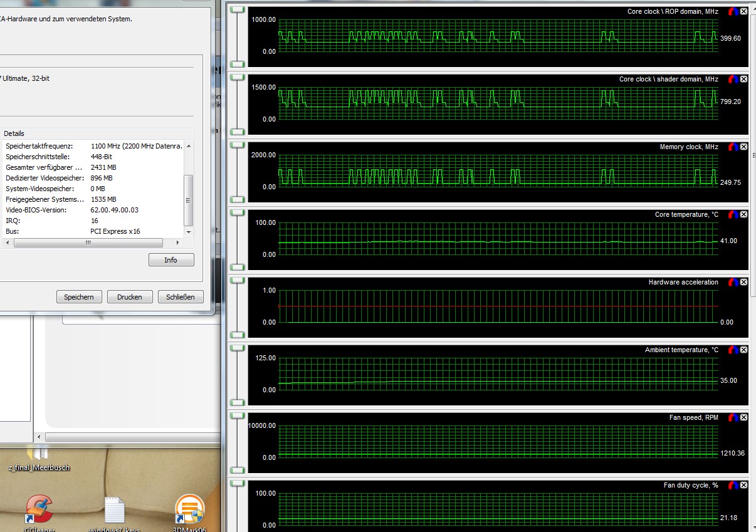This screenshot has width=756, height=532.
Task: Click the Schließen button
Action: click(x=181, y=297)
